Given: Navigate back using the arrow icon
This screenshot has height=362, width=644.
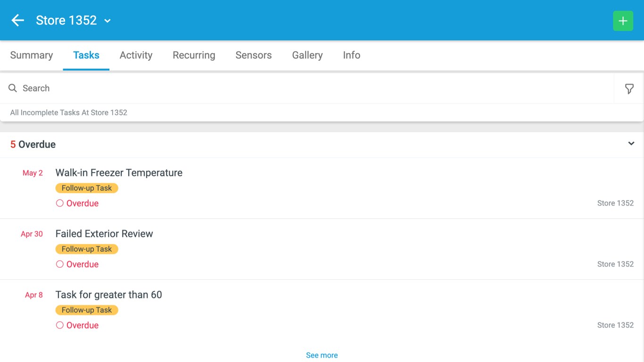Looking at the screenshot, I should coord(17,20).
